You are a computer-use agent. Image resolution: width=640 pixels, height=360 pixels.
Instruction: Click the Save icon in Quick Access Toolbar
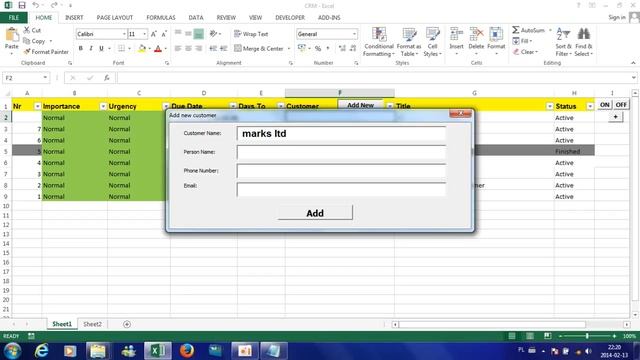pyautogui.click(x=22, y=5)
